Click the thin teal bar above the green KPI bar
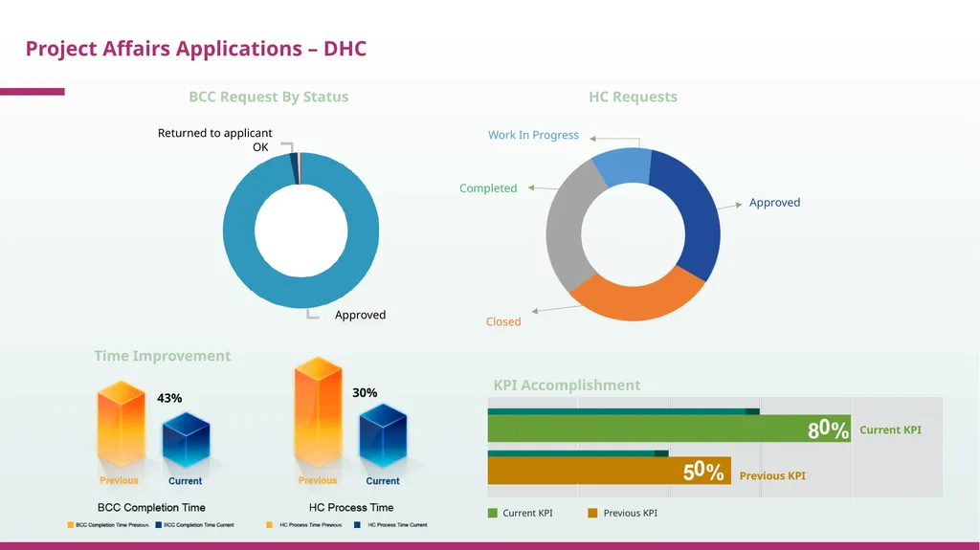 click(624, 412)
